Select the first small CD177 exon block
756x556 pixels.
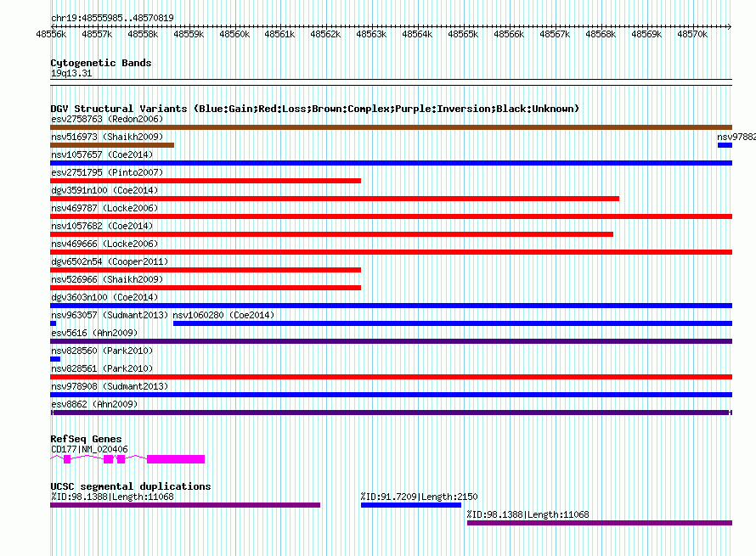67,459
